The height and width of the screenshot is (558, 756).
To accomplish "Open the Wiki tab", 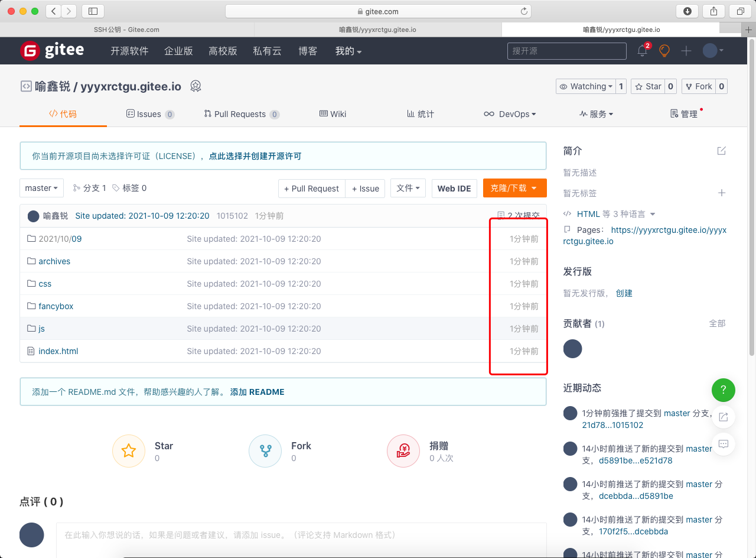I will [333, 114].
